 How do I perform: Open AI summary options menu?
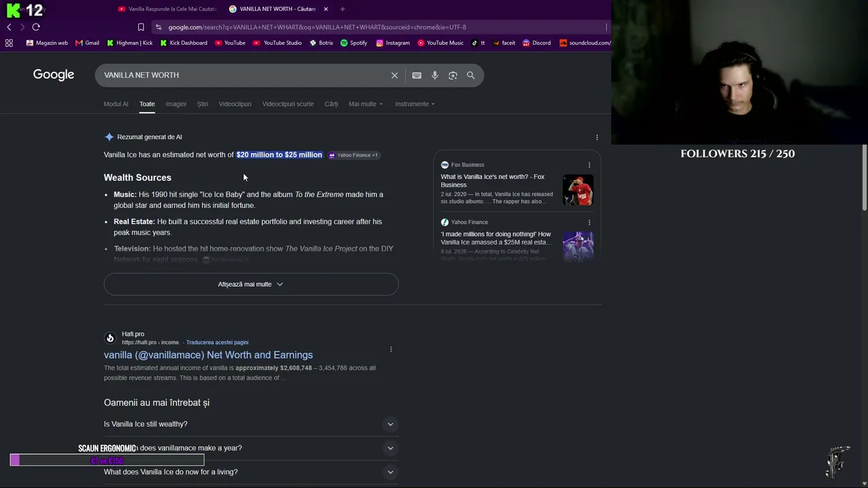click(x=597, y=137)
